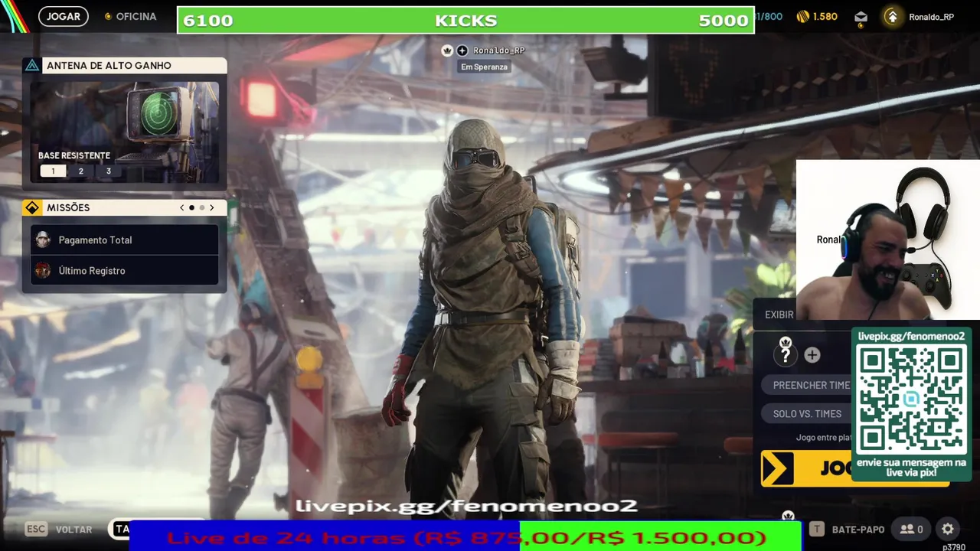Viewport: 980px width, 551px height.
Task: Open the Ronaldo_RP profile name
Action: pos(931,17)
